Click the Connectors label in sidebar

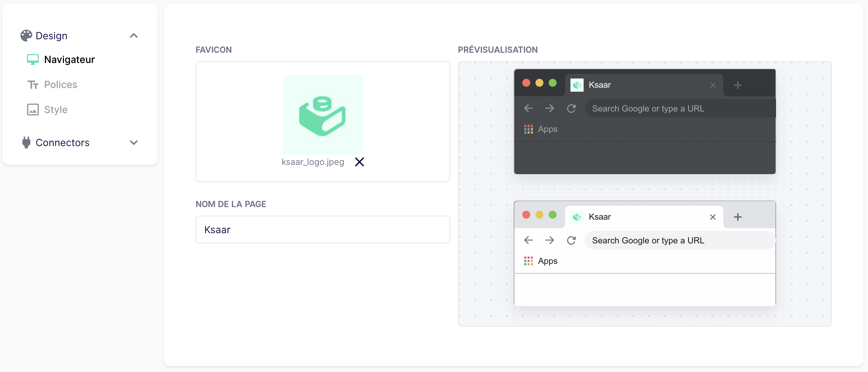pyautogui.click(x=62, y=143)
